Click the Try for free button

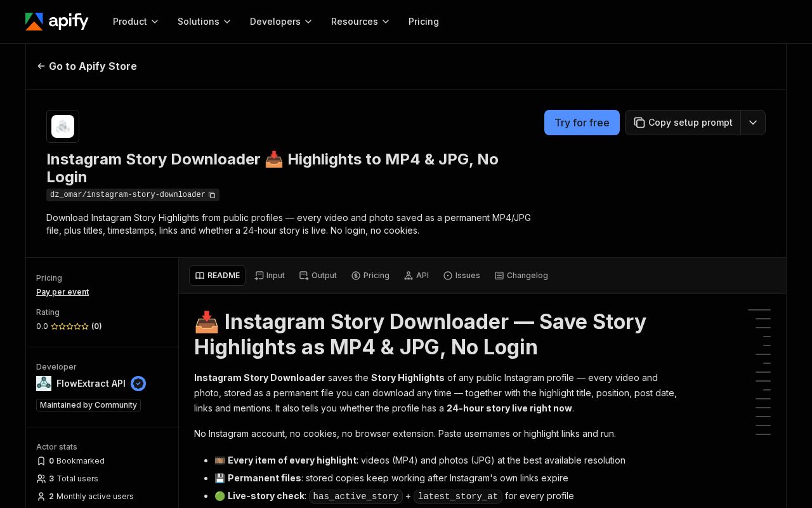(x=582, y=123)
